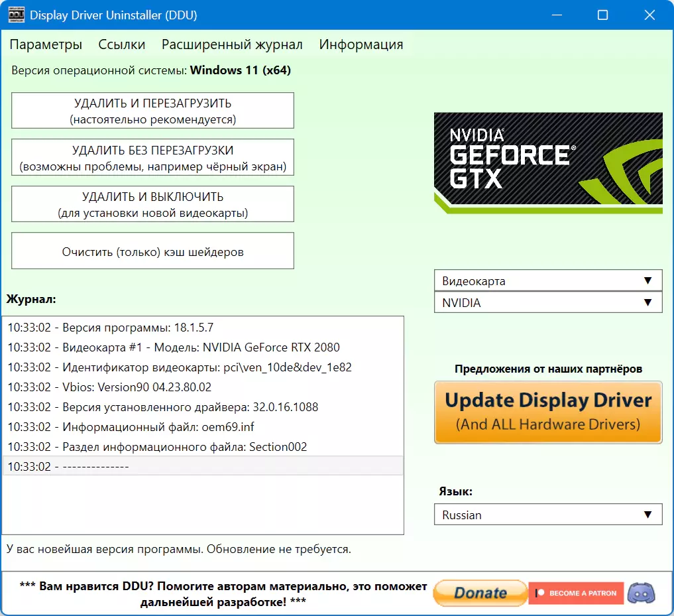
Task: Close the Display Driver Uninstaller window
Action: [649, 15]
